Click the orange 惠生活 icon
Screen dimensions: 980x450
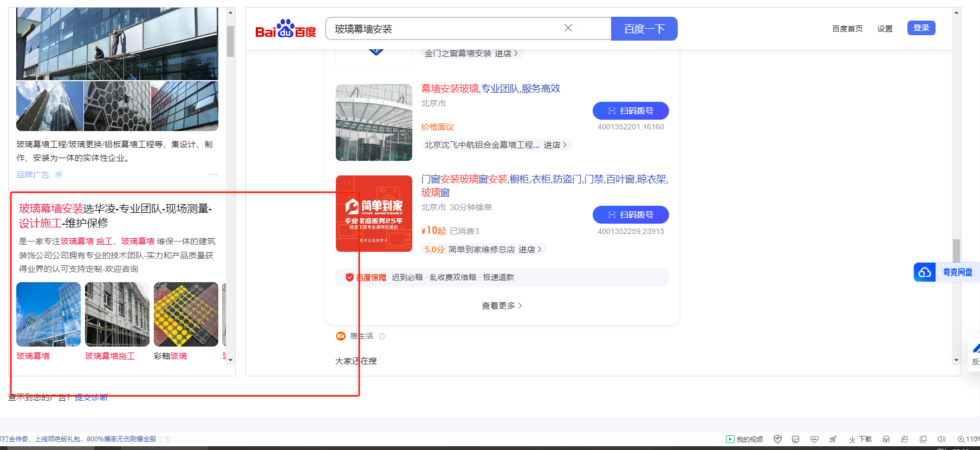tap(341, 336)
